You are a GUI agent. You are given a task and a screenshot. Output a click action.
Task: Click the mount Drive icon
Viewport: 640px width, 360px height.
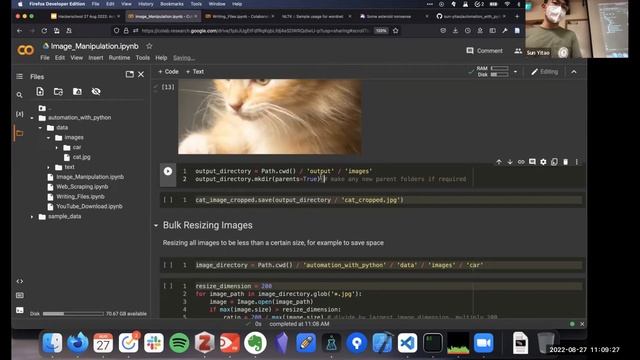point(77,91)
